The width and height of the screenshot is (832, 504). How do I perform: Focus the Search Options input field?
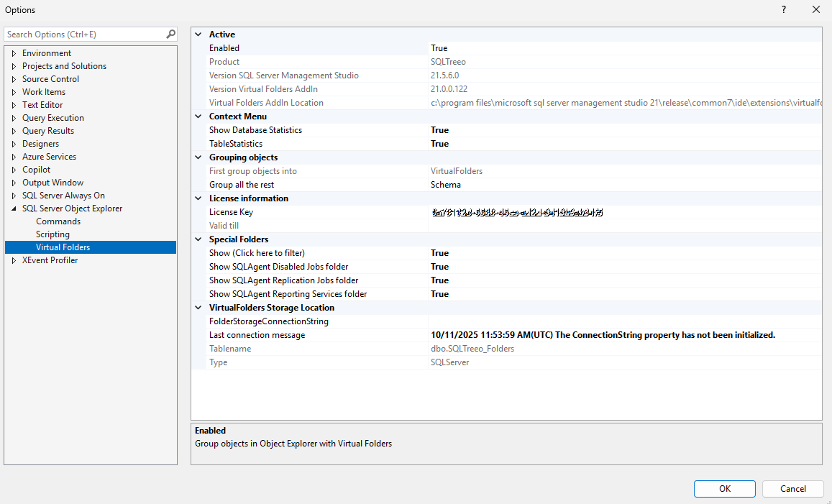tap(85, 35)
